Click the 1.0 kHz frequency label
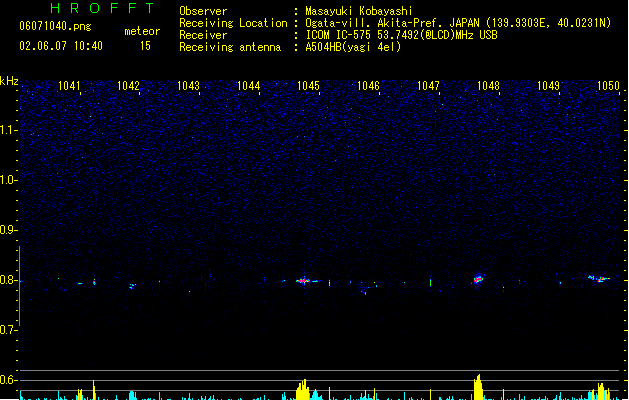Viewport: 629px width, 400px height. pyautogui.click(x=8, y=180)
